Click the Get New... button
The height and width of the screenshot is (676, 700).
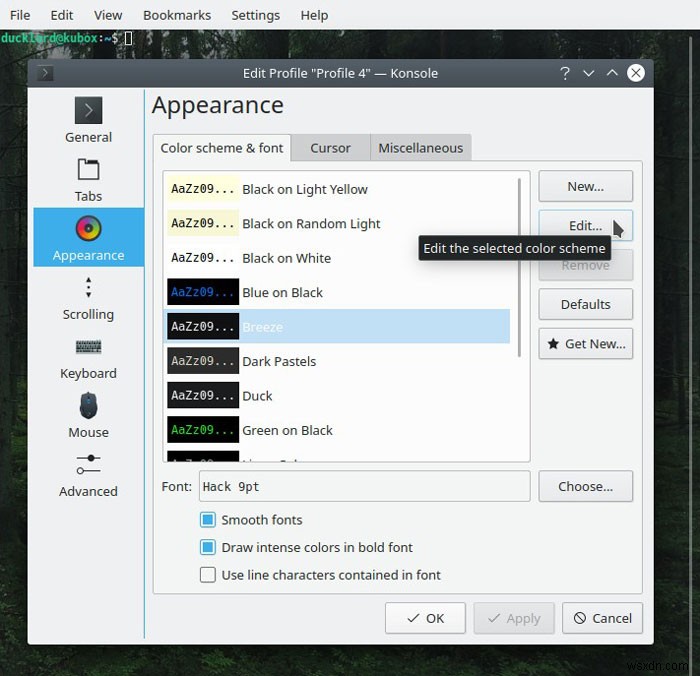586,344
